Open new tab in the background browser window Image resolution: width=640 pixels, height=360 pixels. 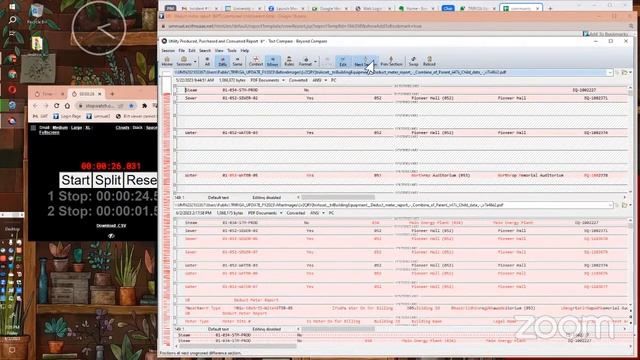pos(550,8)
